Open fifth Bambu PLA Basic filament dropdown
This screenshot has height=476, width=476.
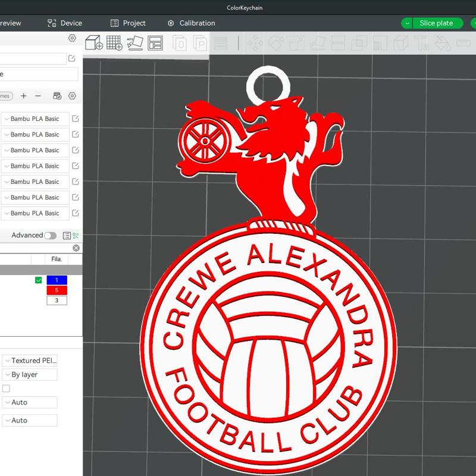tap(35, 181)
